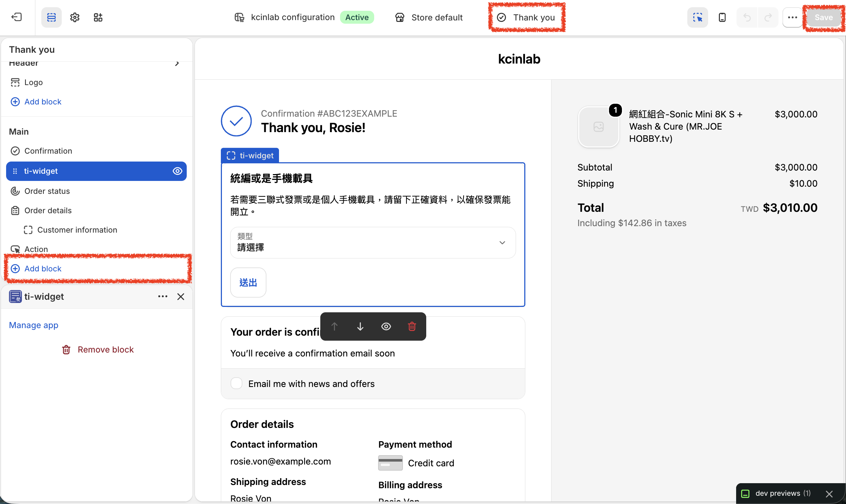Click rosie.von@example.com email text
The height and width of the screenshot is (504, 846).
pyautogui.click(x=280, y=461)
